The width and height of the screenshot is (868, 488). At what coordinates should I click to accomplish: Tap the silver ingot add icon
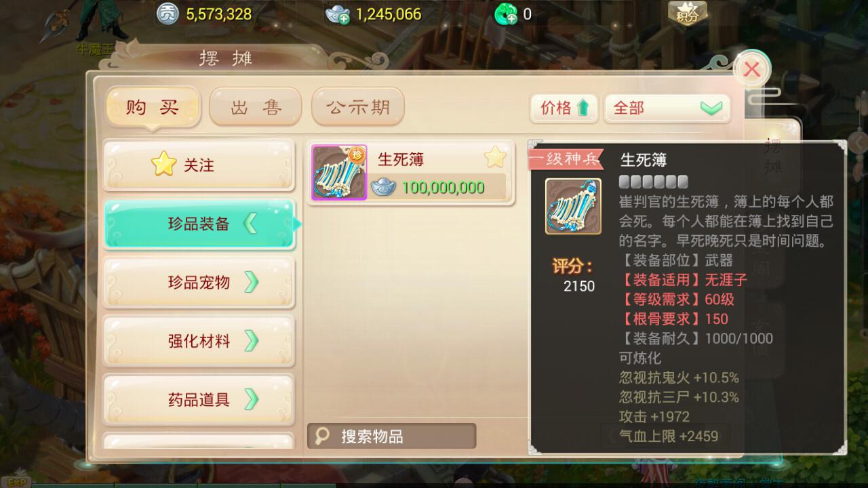tap(337, 14)
